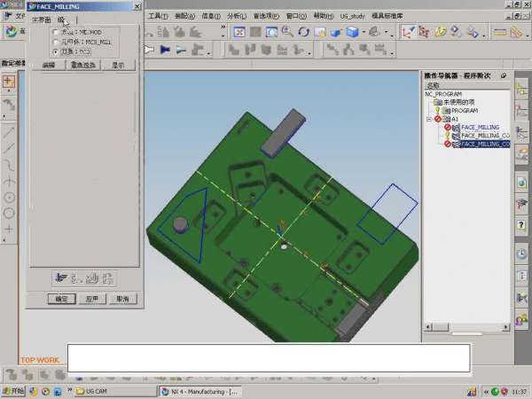Select FACE_MILLING operation in navigator tree
This screenshot has height=399, width=532.
click(x=480, y=127)
